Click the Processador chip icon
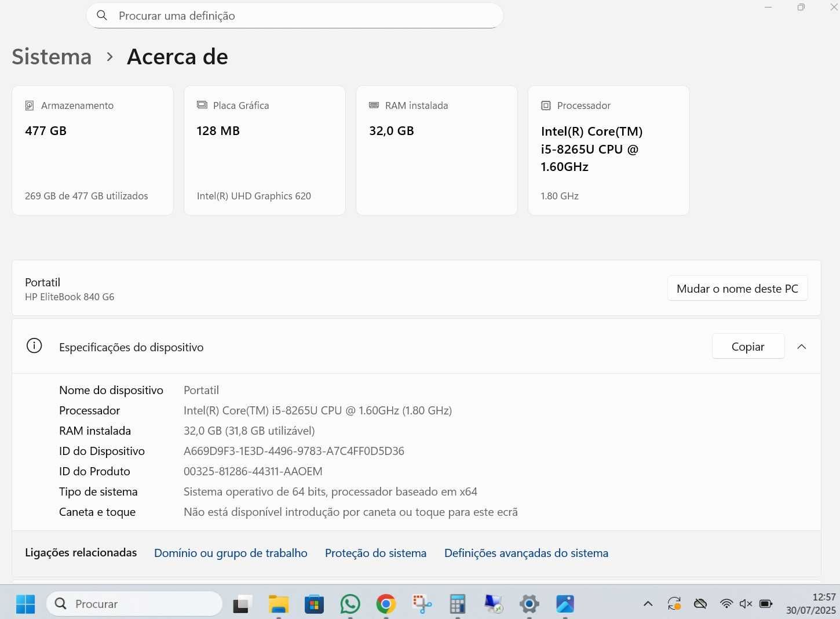The width and height of the screenshot is (840, 619). 546,105
